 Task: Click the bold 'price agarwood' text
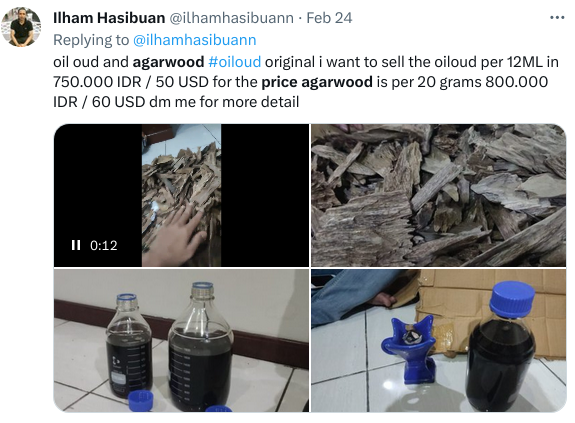pyautogui.click(x=317, y=82)
